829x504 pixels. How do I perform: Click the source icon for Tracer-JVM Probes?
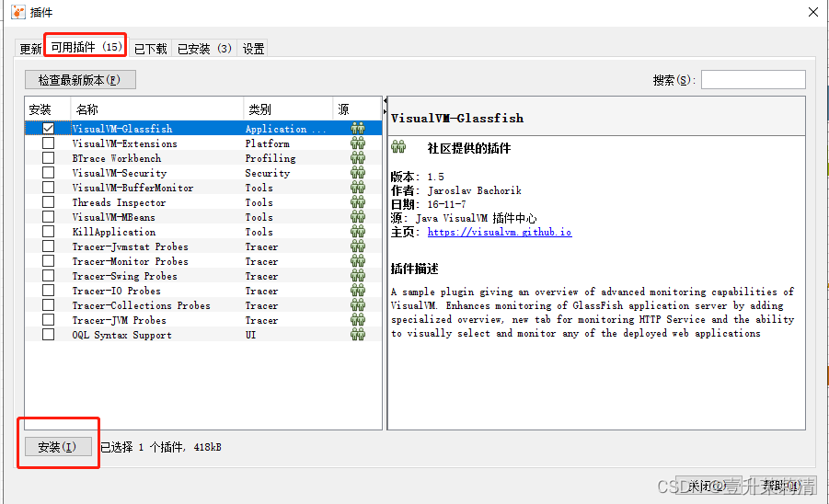358,320
